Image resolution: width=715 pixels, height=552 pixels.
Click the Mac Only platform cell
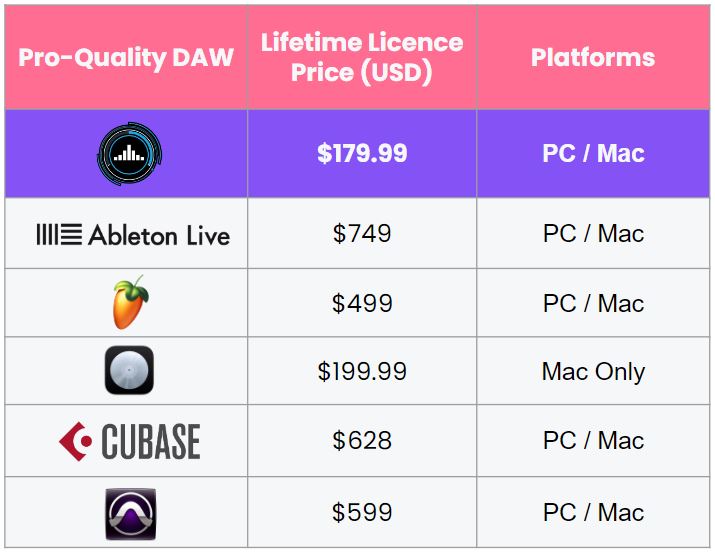[x=593, y=372]
